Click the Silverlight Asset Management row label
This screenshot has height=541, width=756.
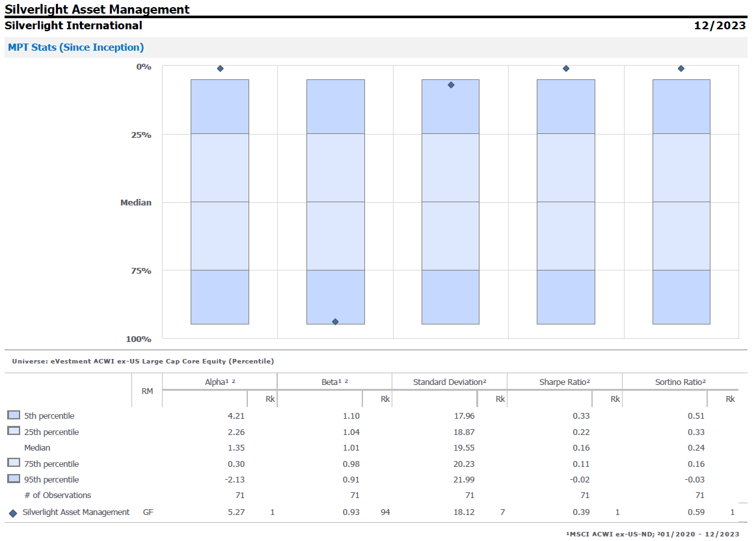76,512
